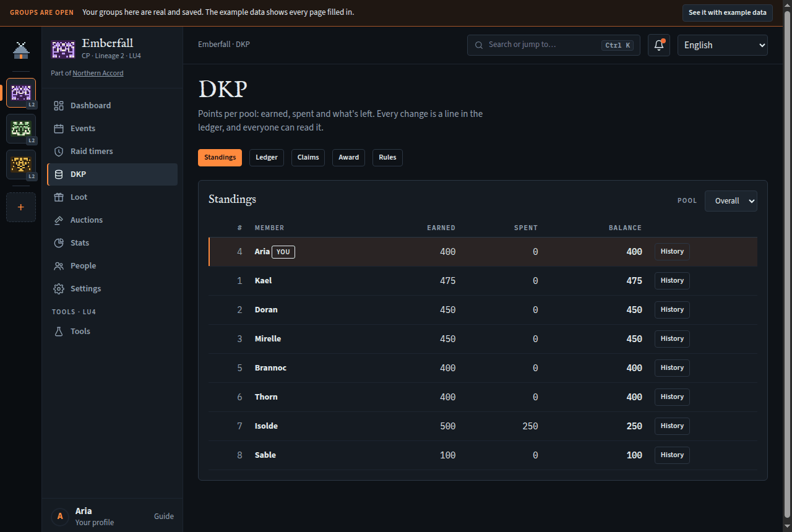Go to Events in the sidebar

(112, 129)
